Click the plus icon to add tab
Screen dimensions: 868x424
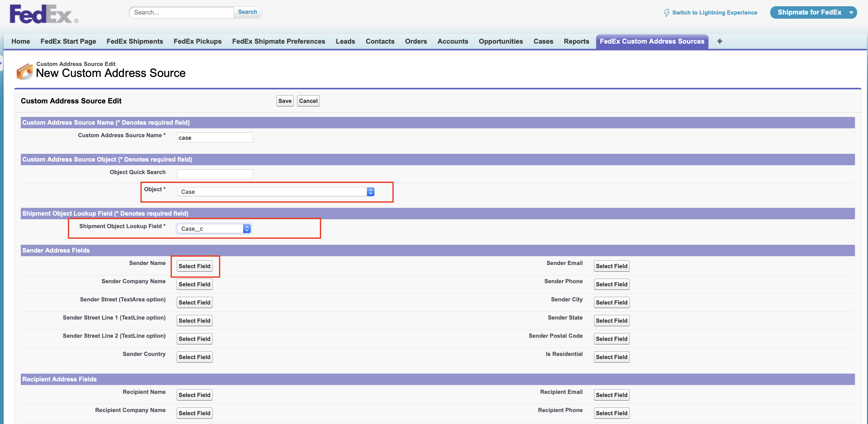(720, 41)
